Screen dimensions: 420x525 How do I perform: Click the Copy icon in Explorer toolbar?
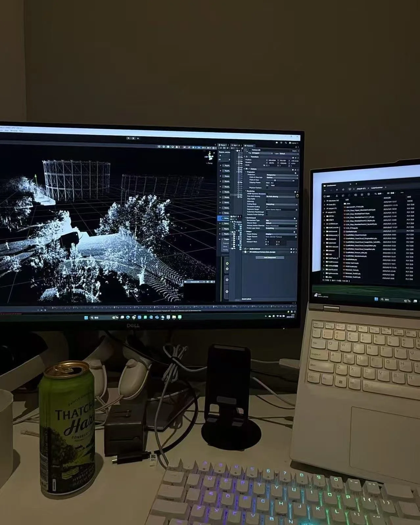click(x=343, y=195)
